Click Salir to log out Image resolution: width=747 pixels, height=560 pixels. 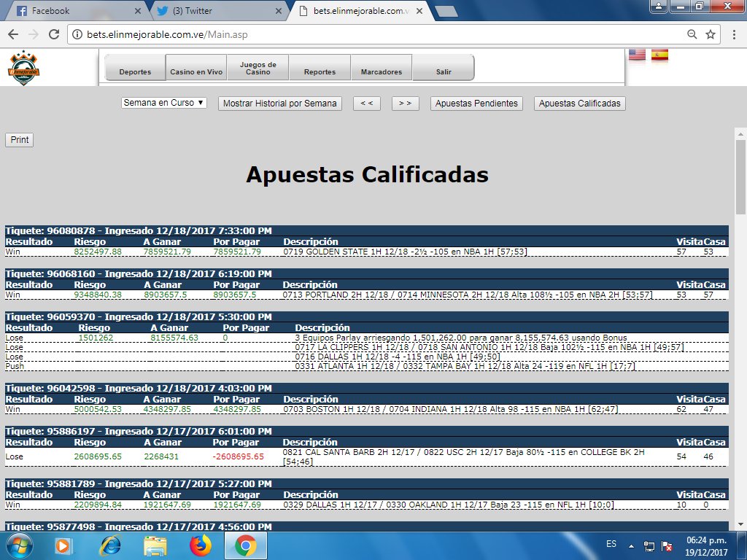coord(443,68)
